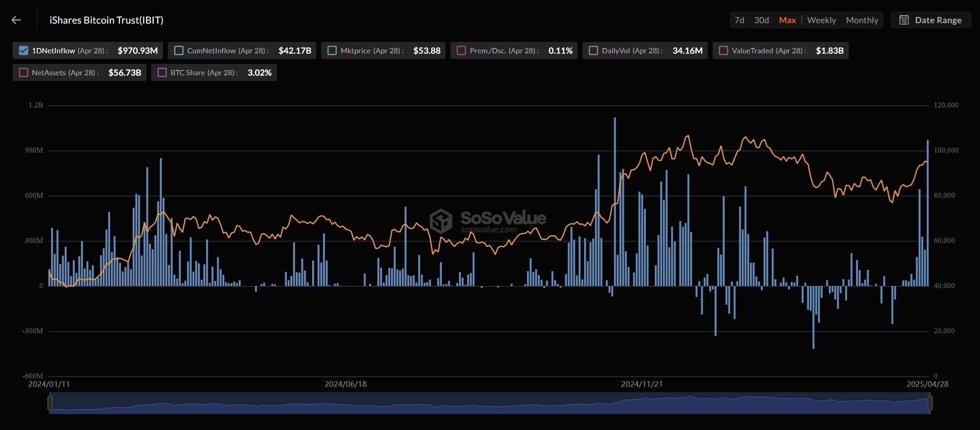Click the $53.88 market price value
The width and height of the screenshot is (980, 430).
[x=427, y=50]
